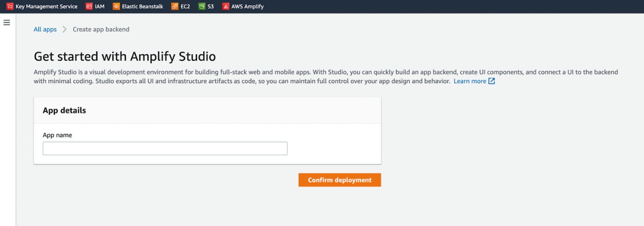Click the Create app backend breadcrumb
Screen dimensions: 644x226
click(x=101, y=29)
